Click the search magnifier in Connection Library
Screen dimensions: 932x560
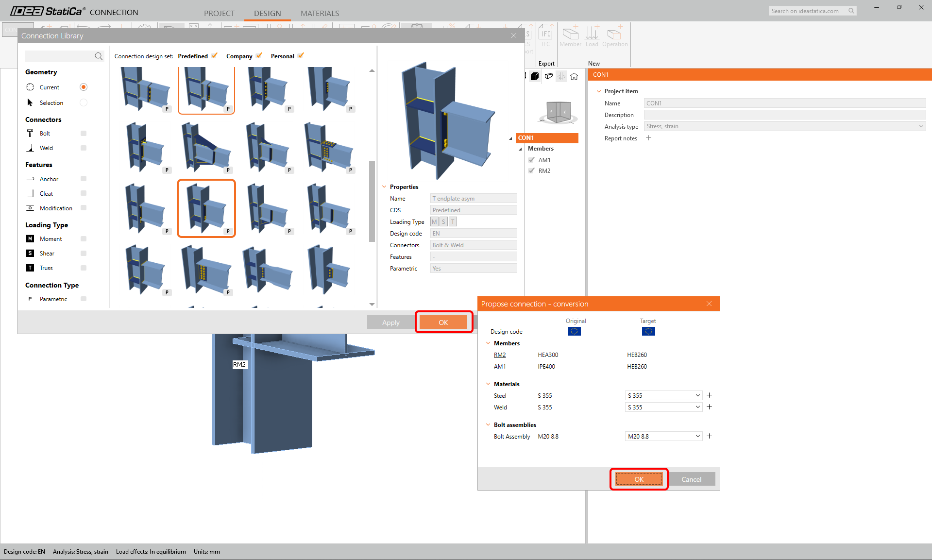99,56
